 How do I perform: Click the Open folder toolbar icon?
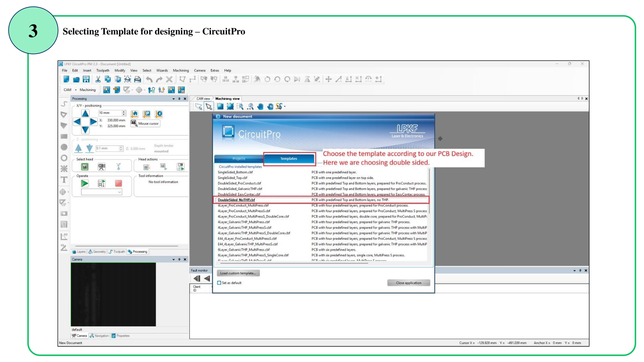(x=76, y=79)
